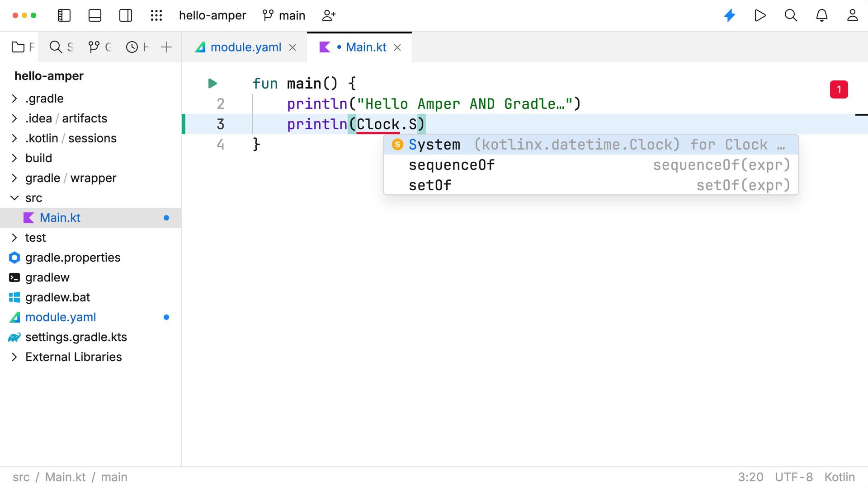868x488 pixels.
Task: Select setOf completion suggestion
Action: click(591, 185)
